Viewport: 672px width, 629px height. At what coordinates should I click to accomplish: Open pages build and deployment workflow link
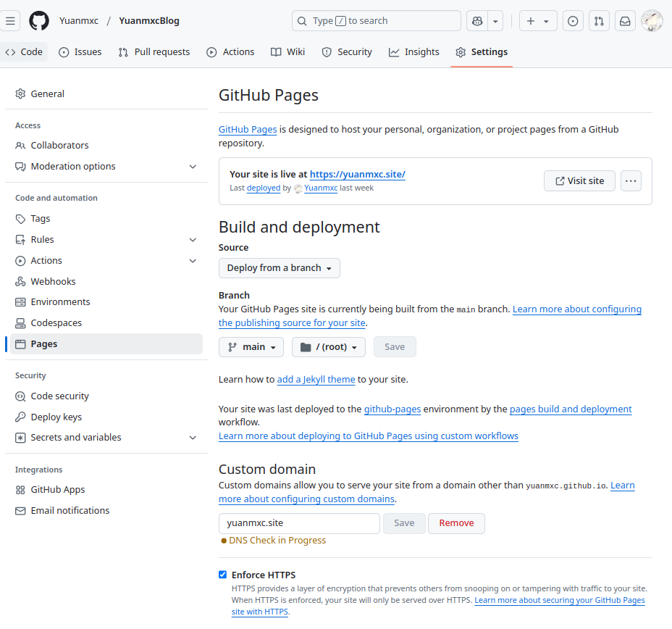pyautogui.click(x=571, y=409)
